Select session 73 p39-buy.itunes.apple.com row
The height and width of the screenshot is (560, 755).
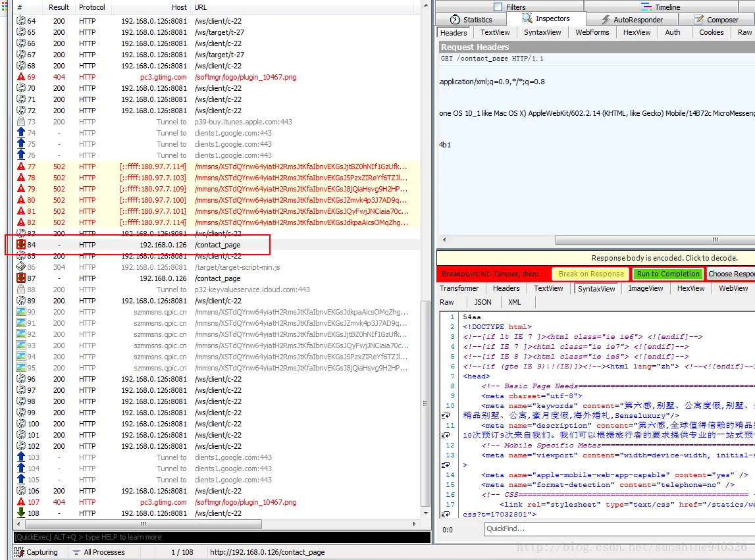click(217, 122)
